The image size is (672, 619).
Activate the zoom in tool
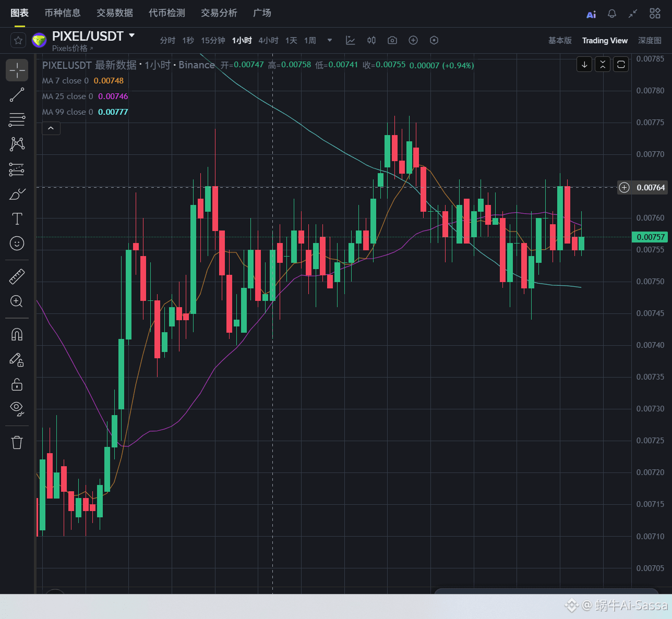tap(17, 301)
